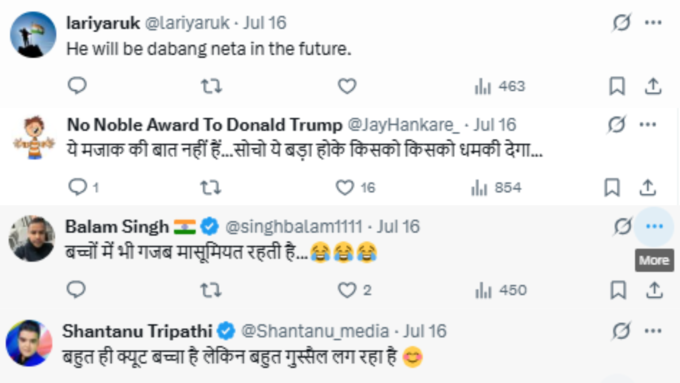Bookmark lariyaruk's tweet
The width and height of the screenshot is (680, 383).
617,86
